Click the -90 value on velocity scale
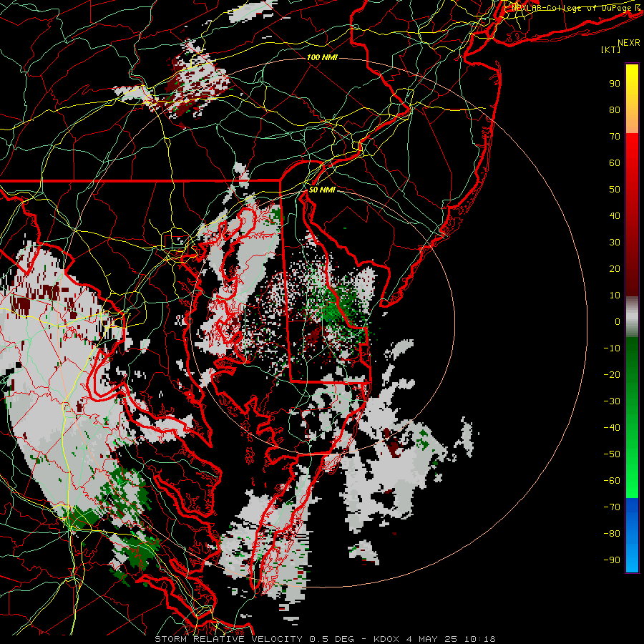This screenshot has width=644, height=644. click(612, 560)
